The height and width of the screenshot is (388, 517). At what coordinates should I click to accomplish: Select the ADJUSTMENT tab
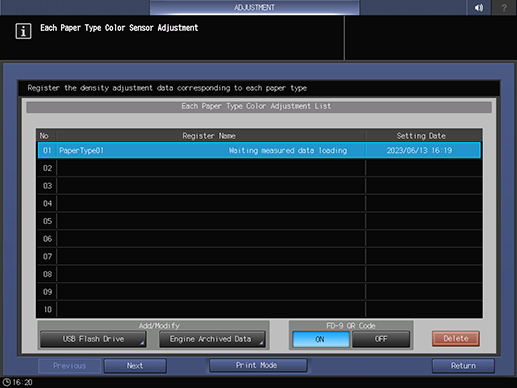(x=254, y=7)
